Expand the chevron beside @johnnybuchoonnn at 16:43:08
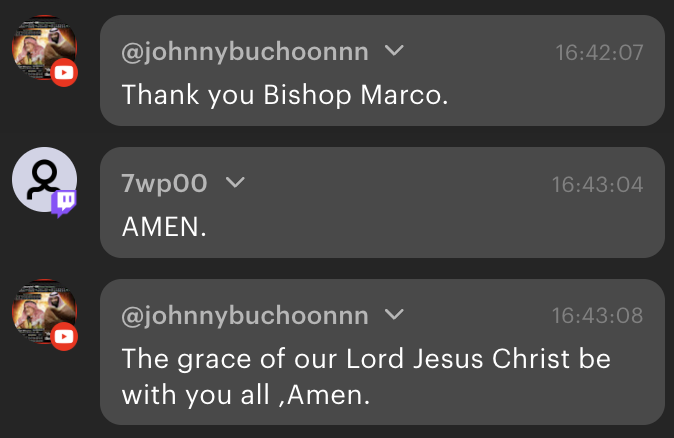 point(394,315)
